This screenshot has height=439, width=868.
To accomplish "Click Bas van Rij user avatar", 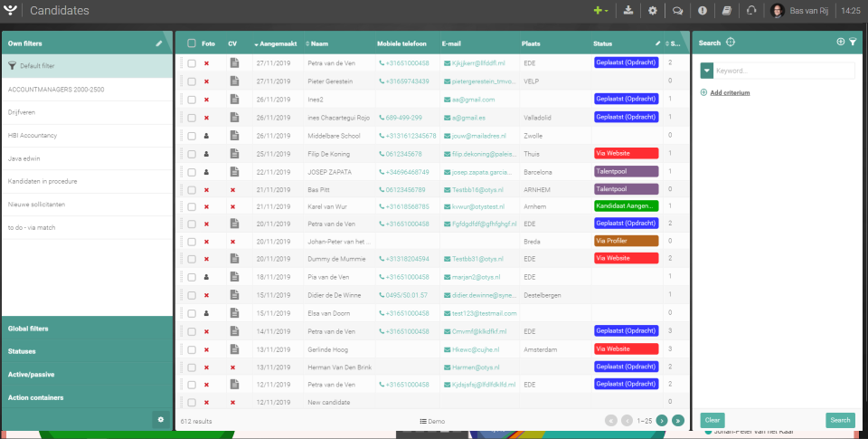I will click(x=778, y=11).
